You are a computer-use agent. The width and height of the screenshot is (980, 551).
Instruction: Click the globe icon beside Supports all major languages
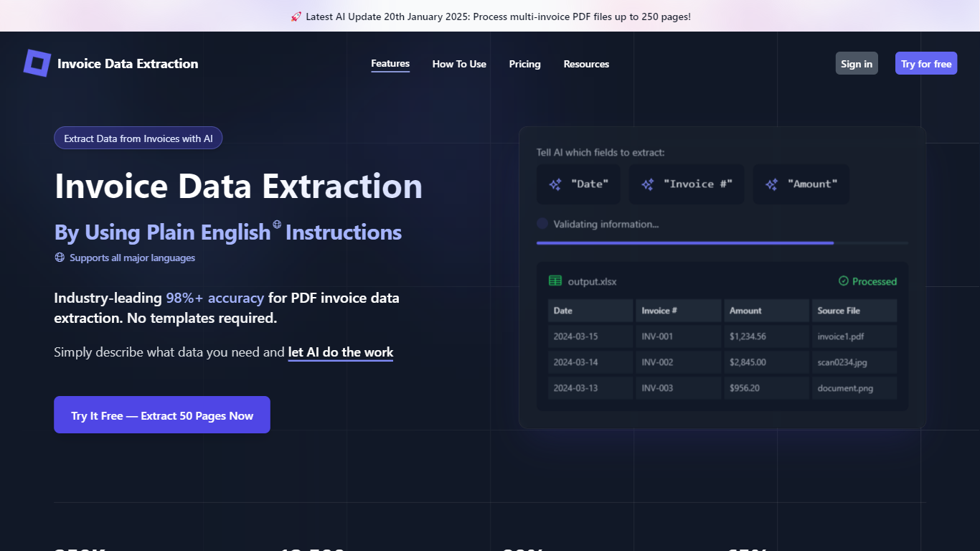click(60, 258)
